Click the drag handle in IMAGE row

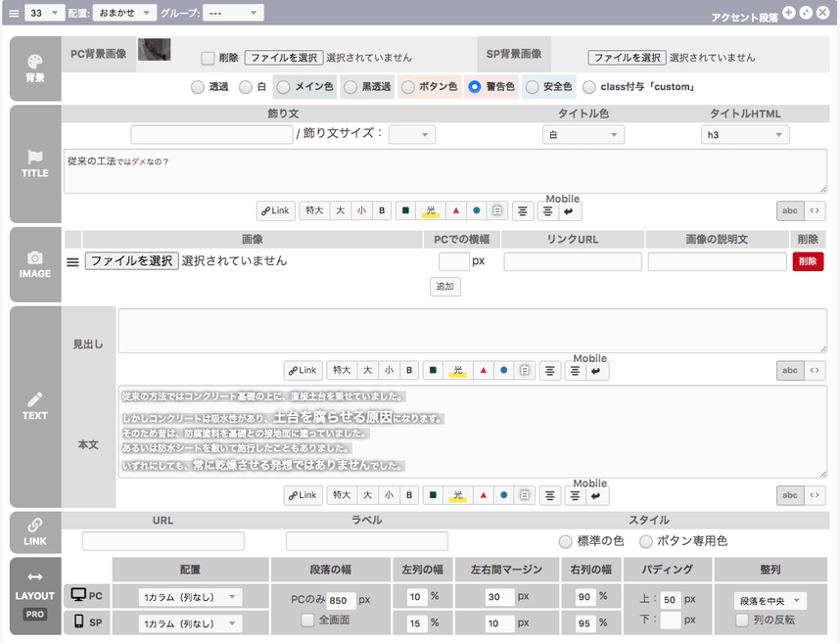(72, 261)
